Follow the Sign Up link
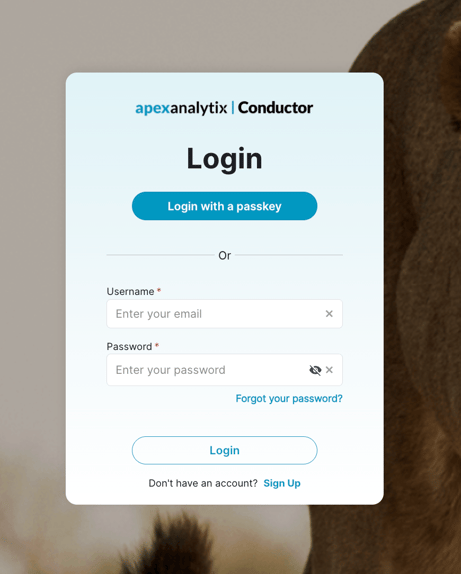Viewport: 461px width, 574px height. [282, 483]
